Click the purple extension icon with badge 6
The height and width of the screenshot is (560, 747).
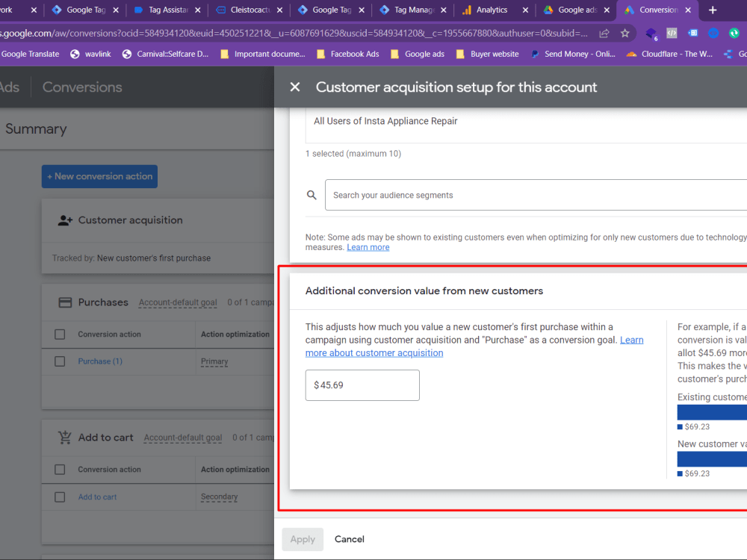pyautogui.click(x=651, y=34)
